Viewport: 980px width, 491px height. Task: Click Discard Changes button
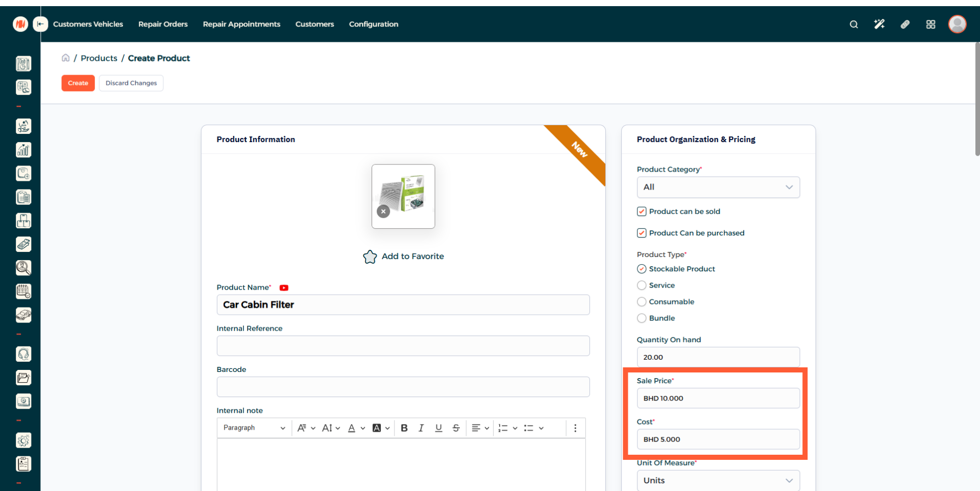click(x=131, y=83)
